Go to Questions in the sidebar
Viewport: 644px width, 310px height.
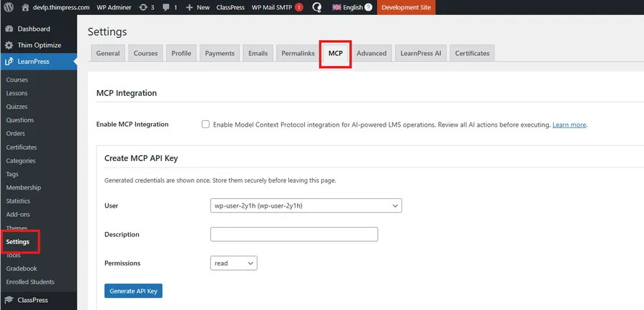(20, 120)
